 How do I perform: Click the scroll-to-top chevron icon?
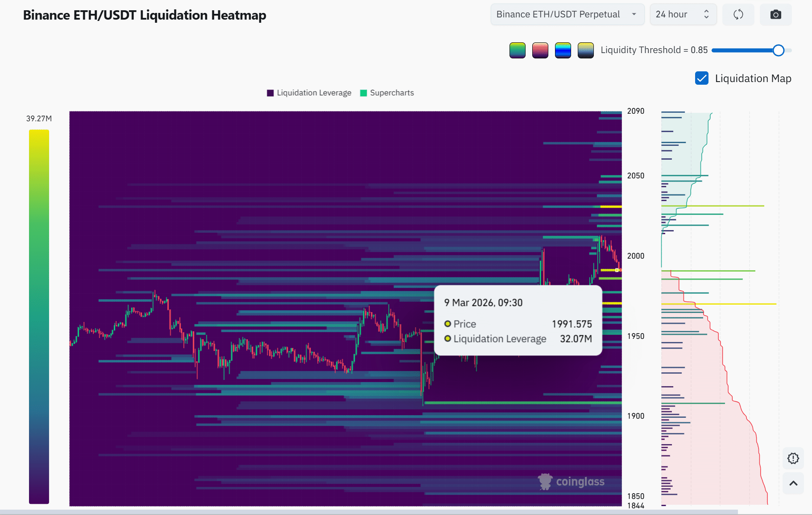click(x=793, y=483)
